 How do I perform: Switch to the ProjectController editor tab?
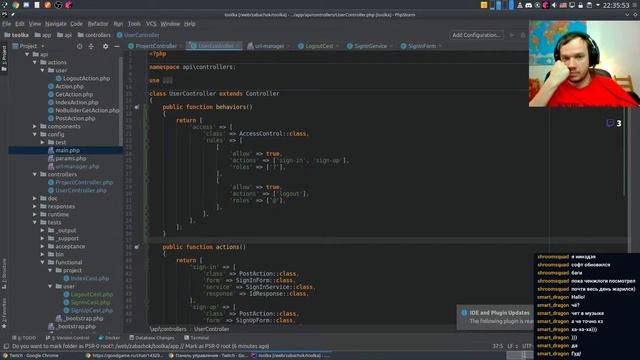153,46
